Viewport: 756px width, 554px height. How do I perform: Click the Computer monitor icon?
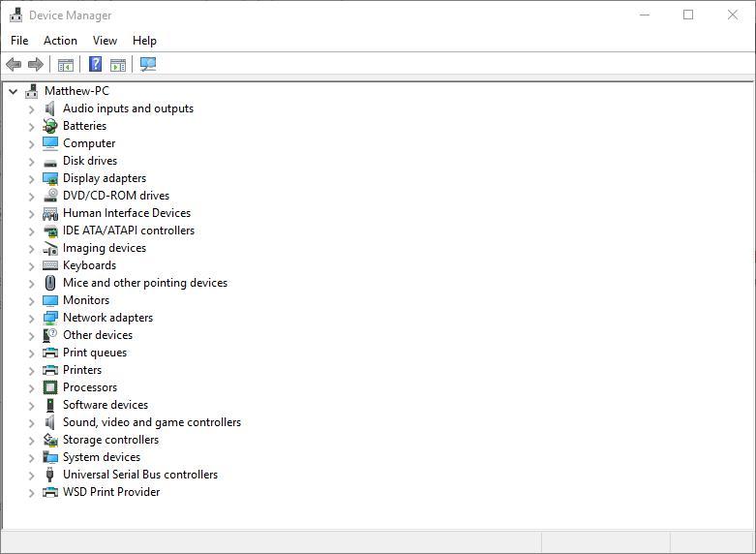(50, 143)
